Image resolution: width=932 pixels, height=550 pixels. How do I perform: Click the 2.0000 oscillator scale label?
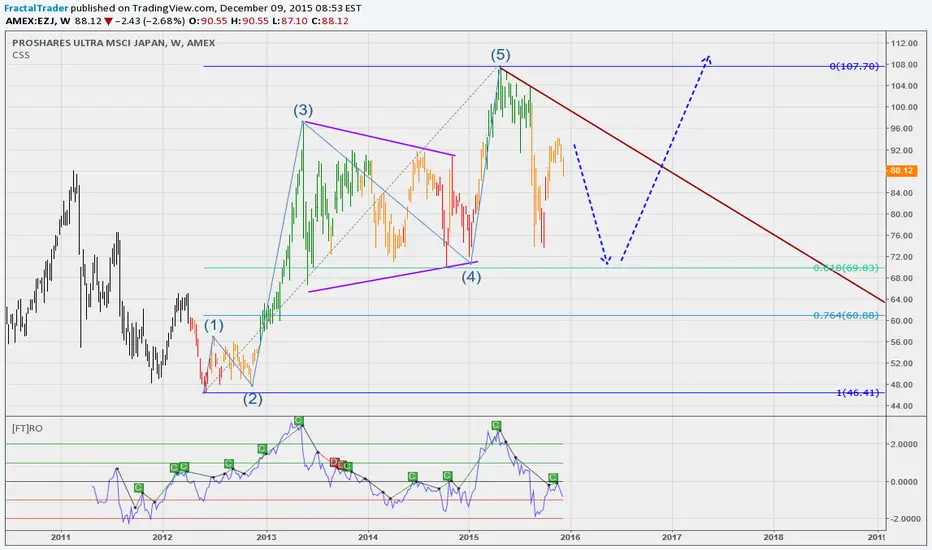click(904, 444)
